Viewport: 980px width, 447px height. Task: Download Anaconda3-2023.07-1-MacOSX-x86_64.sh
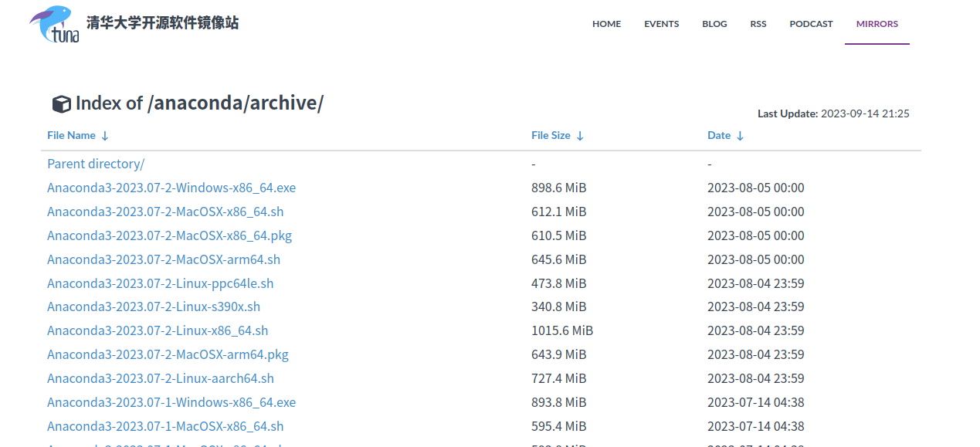(165, 426)
